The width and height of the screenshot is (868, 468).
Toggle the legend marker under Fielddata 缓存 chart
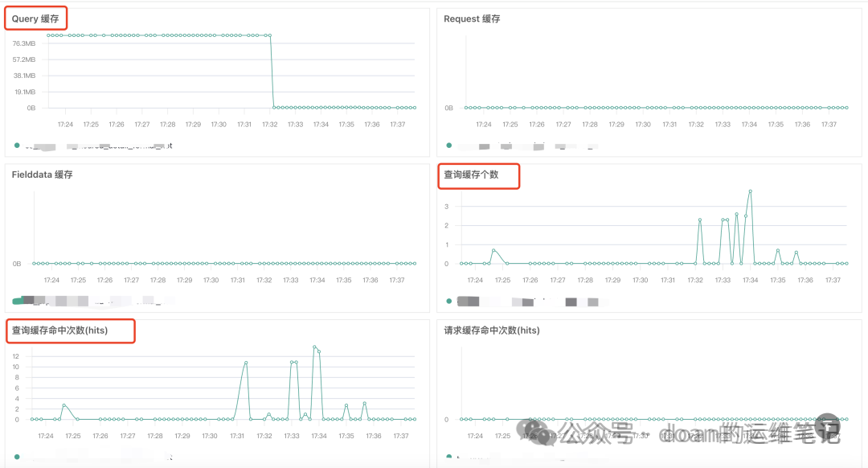click(18, 301)
